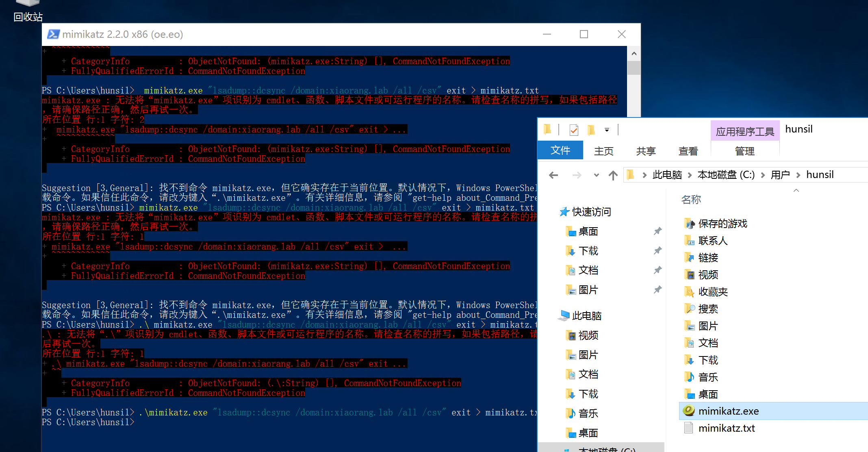Click the Properties checkmark icon in Explorer's quick toolbar
The width and height of the screenshot is (868, 452).
(574, 130)
